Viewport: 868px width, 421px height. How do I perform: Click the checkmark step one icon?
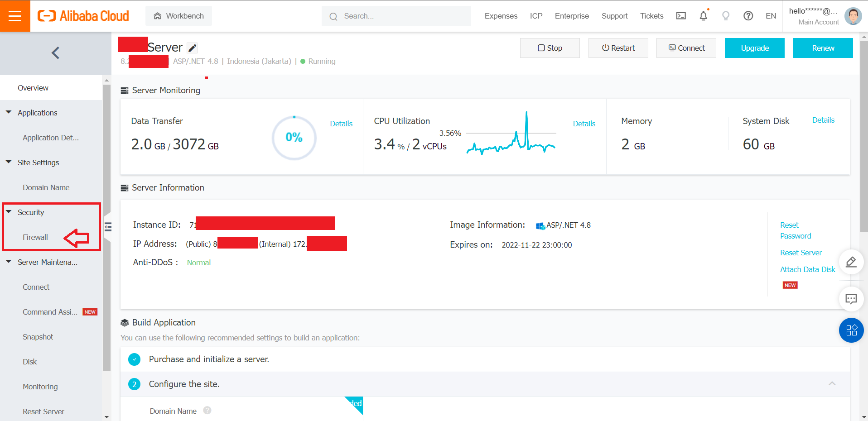click(134, 359)
